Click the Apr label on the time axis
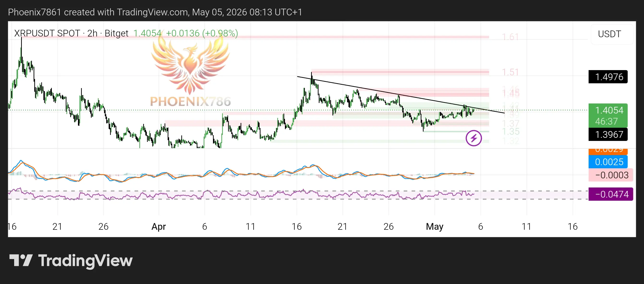 159,226
